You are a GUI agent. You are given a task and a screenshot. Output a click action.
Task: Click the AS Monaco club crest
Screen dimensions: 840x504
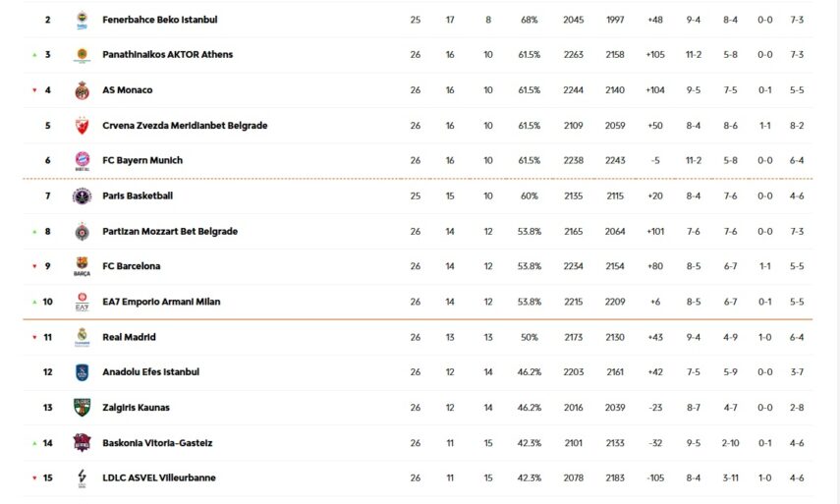pos(83,90)
